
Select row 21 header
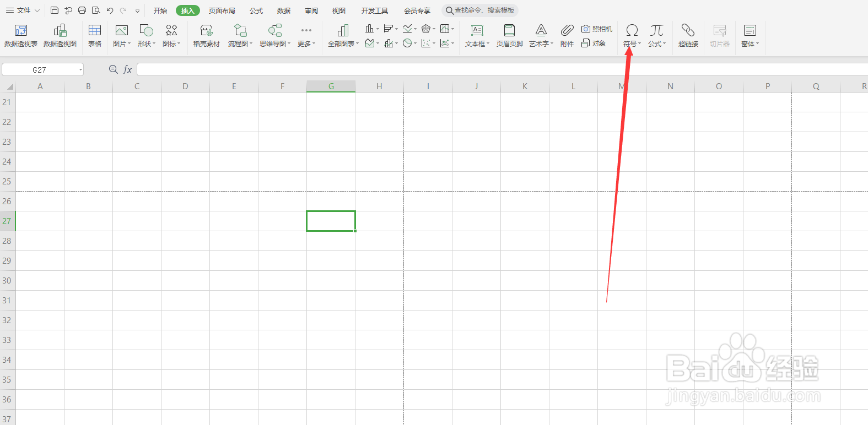pos(7,102)
